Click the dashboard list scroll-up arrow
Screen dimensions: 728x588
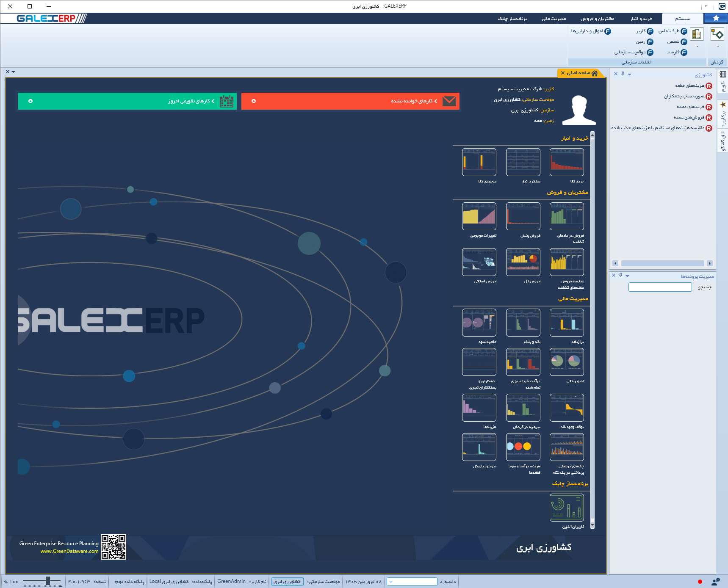click(592, 134)
